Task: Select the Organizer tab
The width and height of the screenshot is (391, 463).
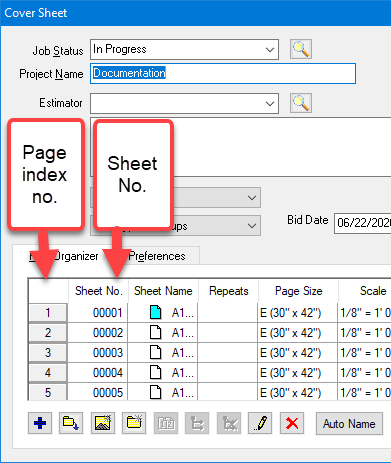Action: coord(76,256)
